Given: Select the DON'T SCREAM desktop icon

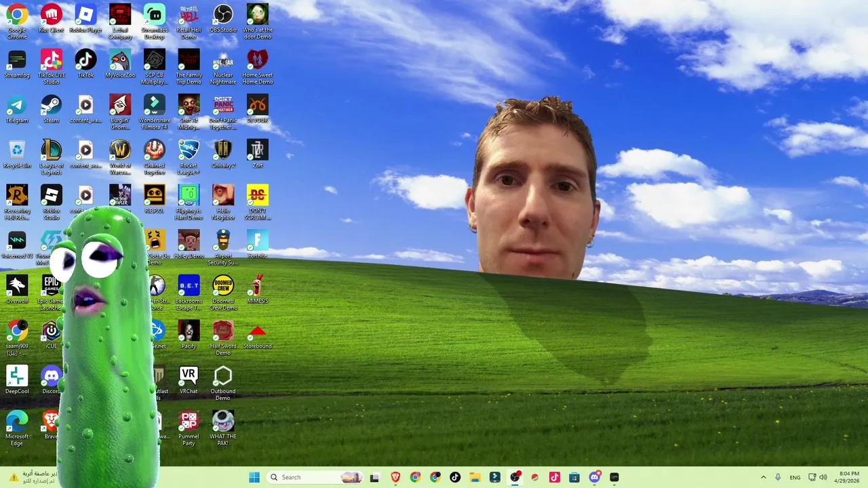Looking at the screenshot, I should tap(258, 202).
